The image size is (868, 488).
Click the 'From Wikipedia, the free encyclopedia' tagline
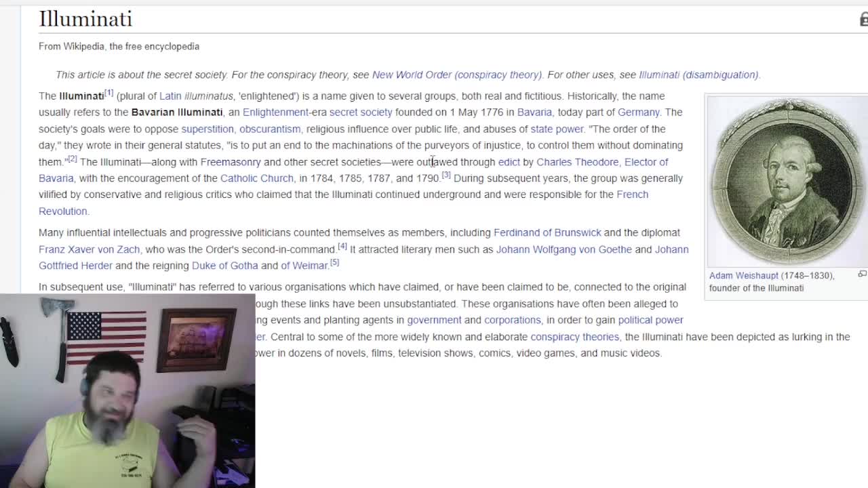pyautogui.click(x=119, y=46)
